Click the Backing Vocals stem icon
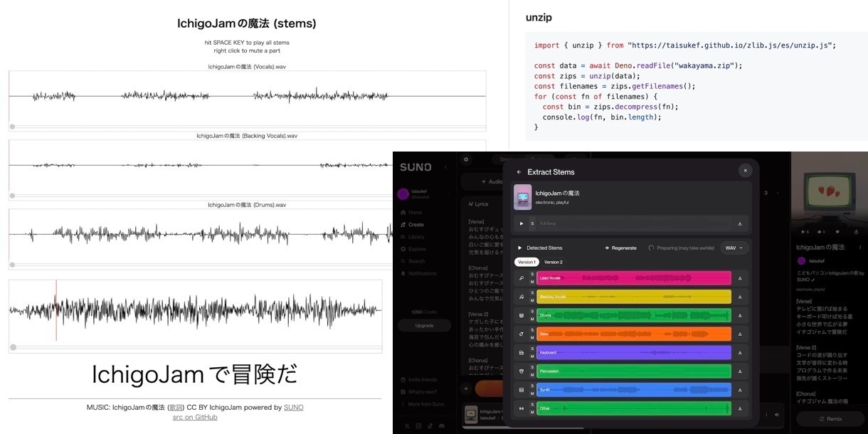The image size is (868, 434). coord(522,297)
